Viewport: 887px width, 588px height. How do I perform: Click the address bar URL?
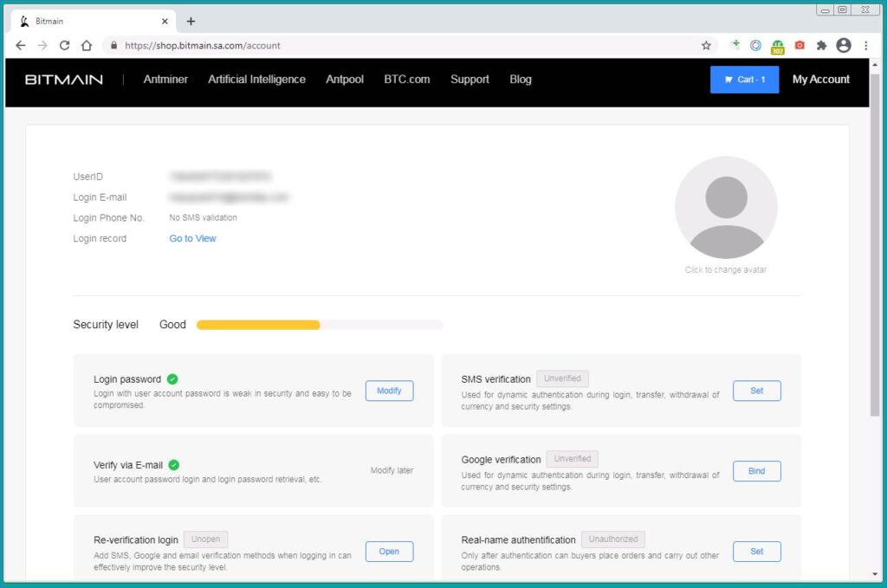tap(203, 45)
